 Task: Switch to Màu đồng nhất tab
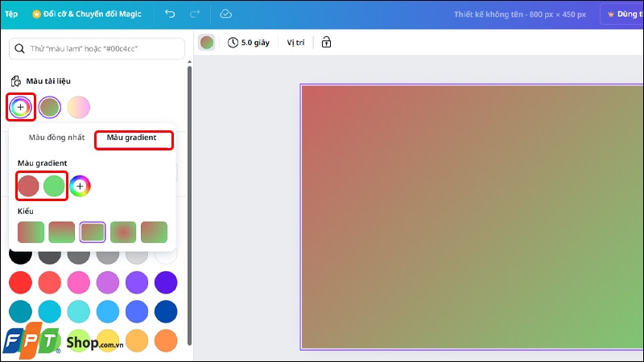[x=56, y=138]
